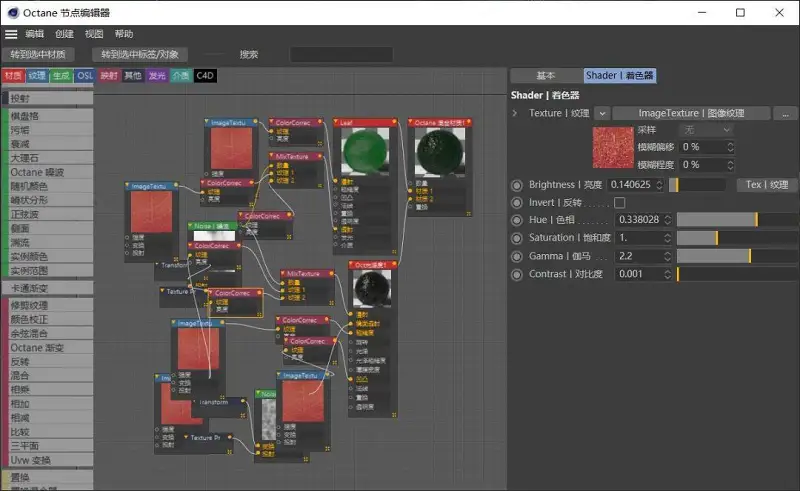Toggle the 发光 node filter
Image resolution: width=800 pixels, height=491 pixels.
point(157,76)
